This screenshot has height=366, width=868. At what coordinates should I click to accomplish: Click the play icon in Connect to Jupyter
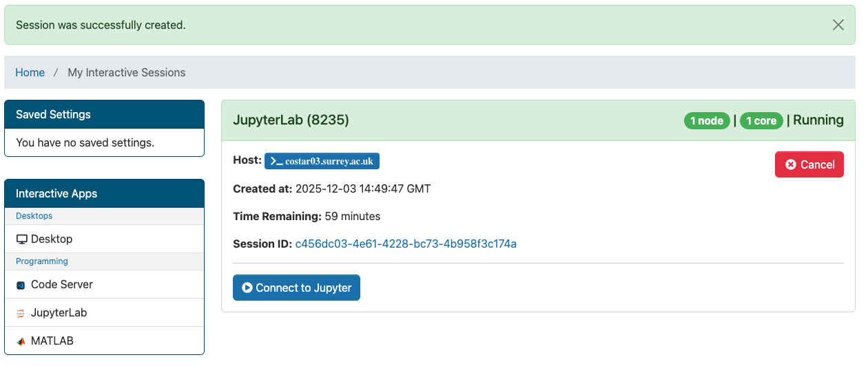[247, 288]
